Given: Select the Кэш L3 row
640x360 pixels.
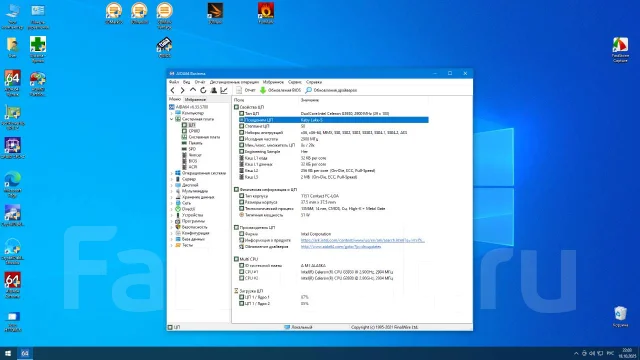Looking at the screenshot, I should (x=334, y=177).
